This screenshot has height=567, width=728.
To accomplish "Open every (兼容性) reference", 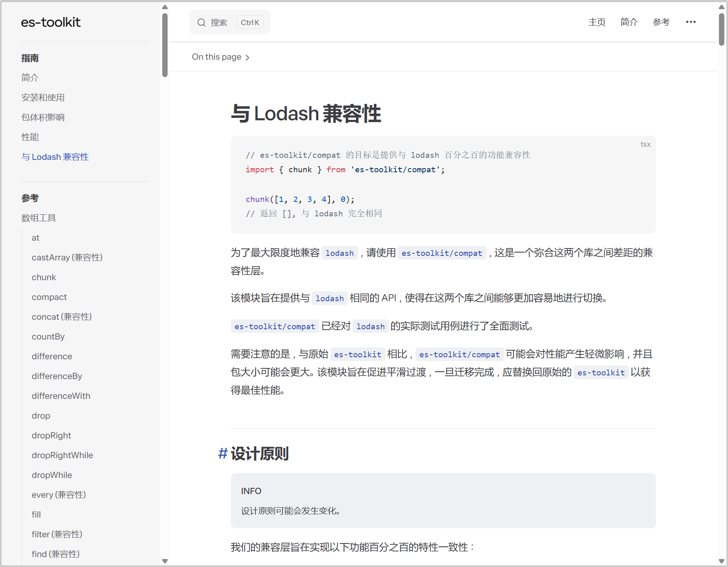I will pyautogui.click(x=59, y=494).
